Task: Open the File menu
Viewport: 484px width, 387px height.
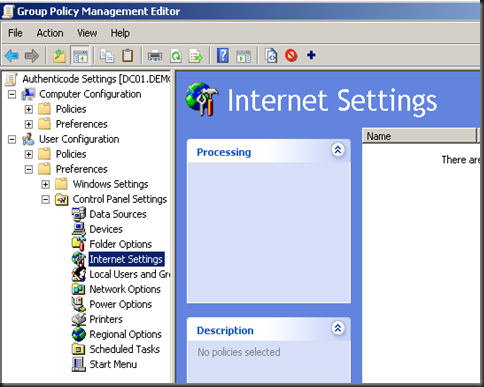Action: pos(15,33)
